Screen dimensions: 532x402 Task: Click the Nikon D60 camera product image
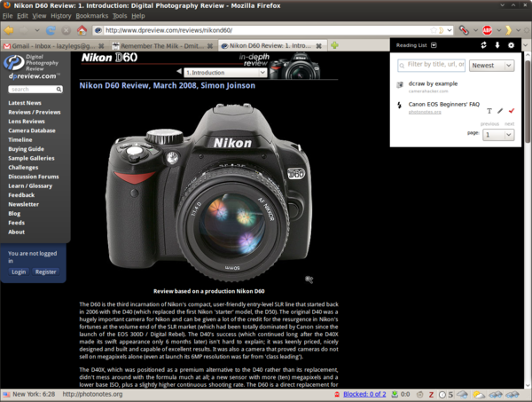point(209,192)
